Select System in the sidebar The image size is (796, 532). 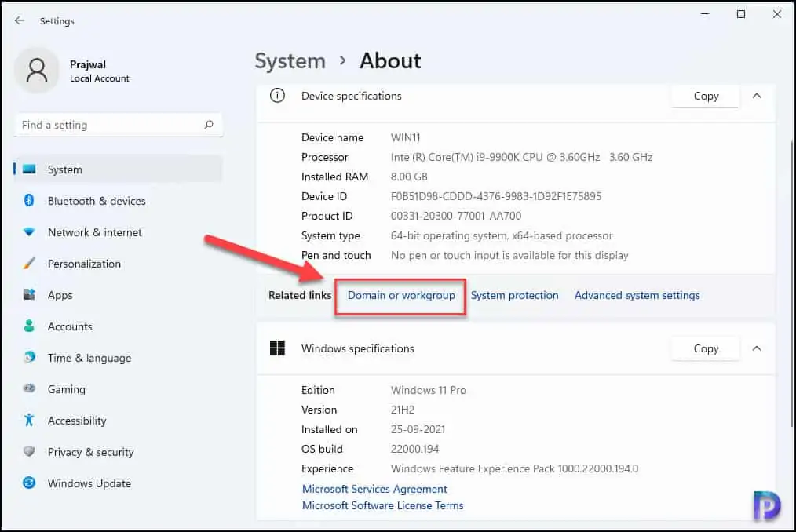tap(64, 169)
